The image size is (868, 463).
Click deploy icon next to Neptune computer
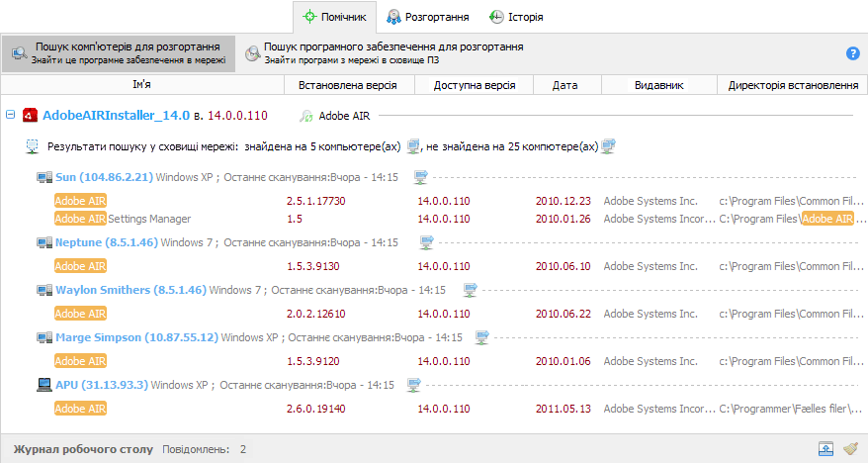(x=426, y=242)
